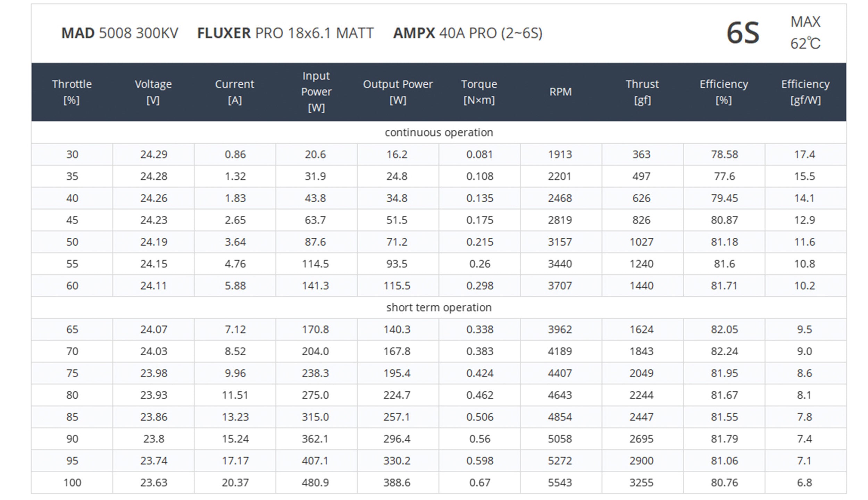868x500 pixels.
Task: Click the RPM column header
Action: 560,92
